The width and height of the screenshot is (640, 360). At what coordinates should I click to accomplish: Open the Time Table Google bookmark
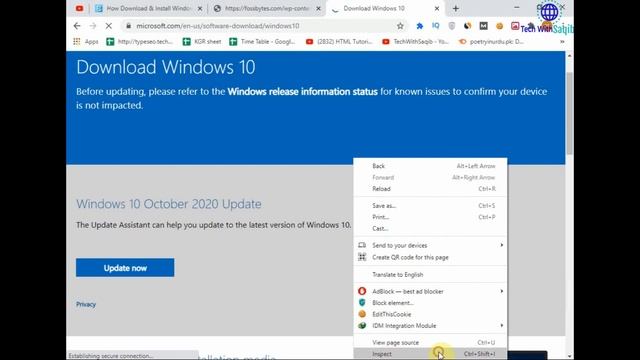(262, 41)
